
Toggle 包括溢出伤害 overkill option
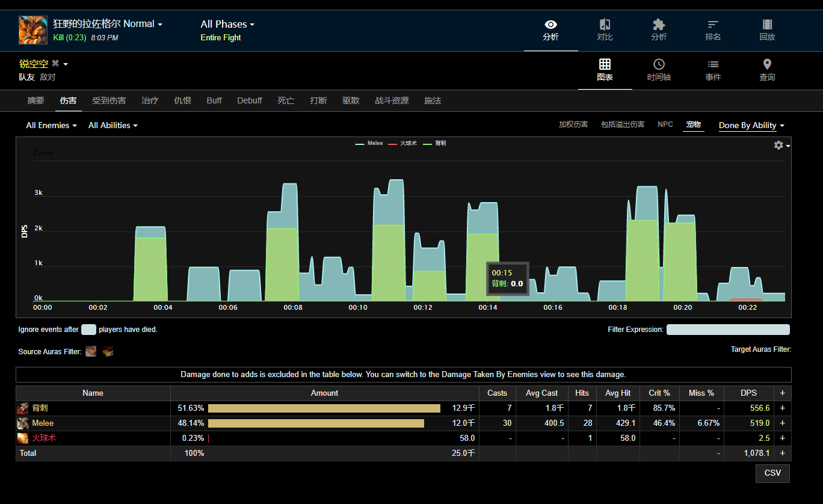[x=623, y=124]
